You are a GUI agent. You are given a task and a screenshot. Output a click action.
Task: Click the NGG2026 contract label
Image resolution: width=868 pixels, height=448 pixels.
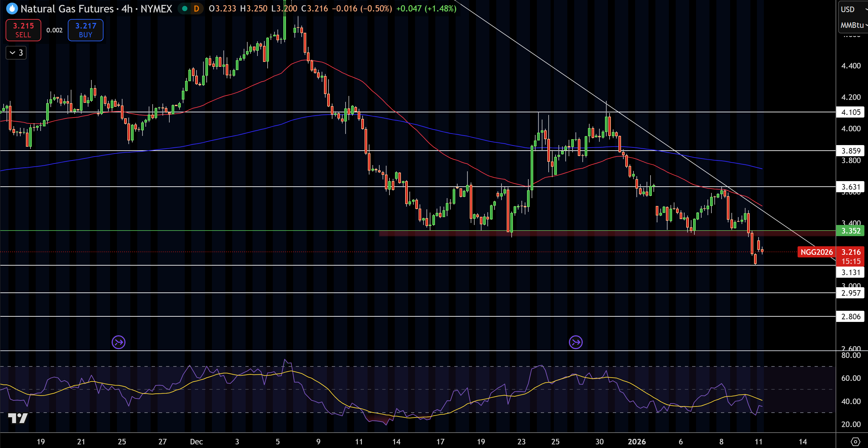[x=816, y=252]
